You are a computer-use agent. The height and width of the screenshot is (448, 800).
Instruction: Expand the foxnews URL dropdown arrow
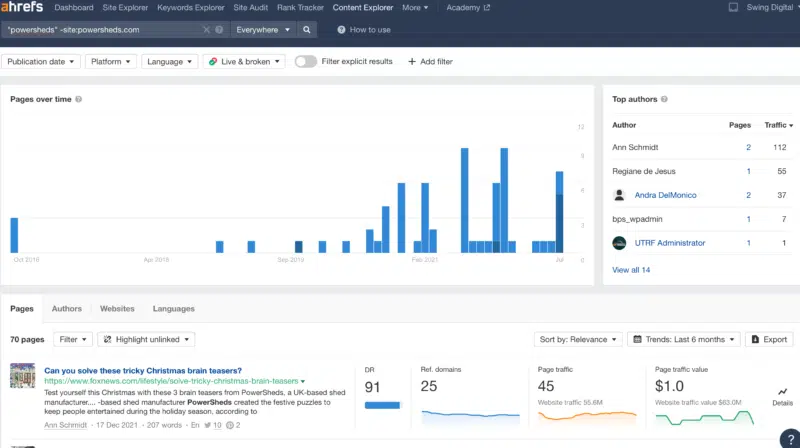coord(303,381)
